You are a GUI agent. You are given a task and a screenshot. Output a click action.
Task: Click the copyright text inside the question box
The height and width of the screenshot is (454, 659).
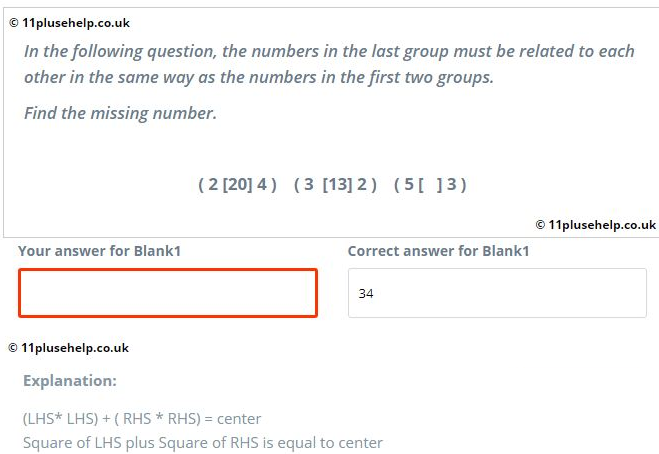click(x=595, y=225)
